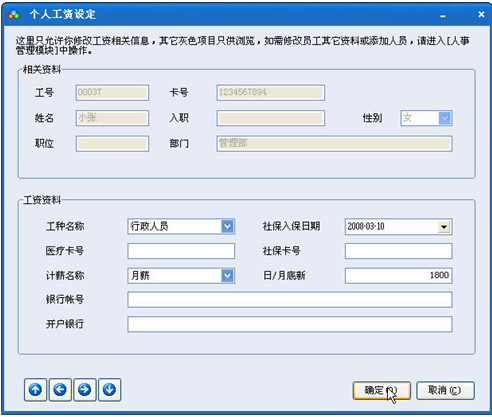The image size is (492, 417).
Task: Focus the 医疗卡号 input field
Action: (181, 251)
